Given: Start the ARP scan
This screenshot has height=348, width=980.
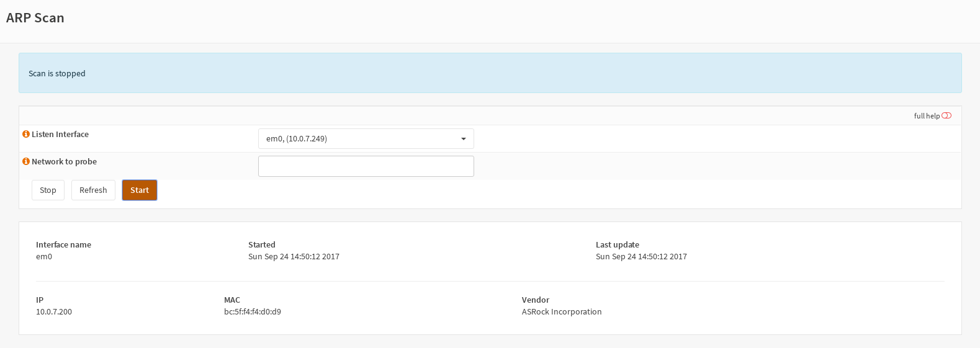Looking at the screenshot, I should (140, 190).
